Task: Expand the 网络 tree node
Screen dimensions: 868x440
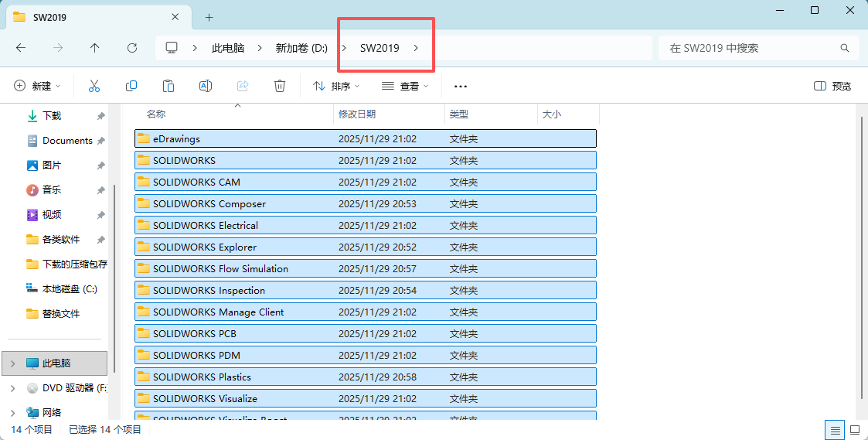Action: tap(12, 413)
